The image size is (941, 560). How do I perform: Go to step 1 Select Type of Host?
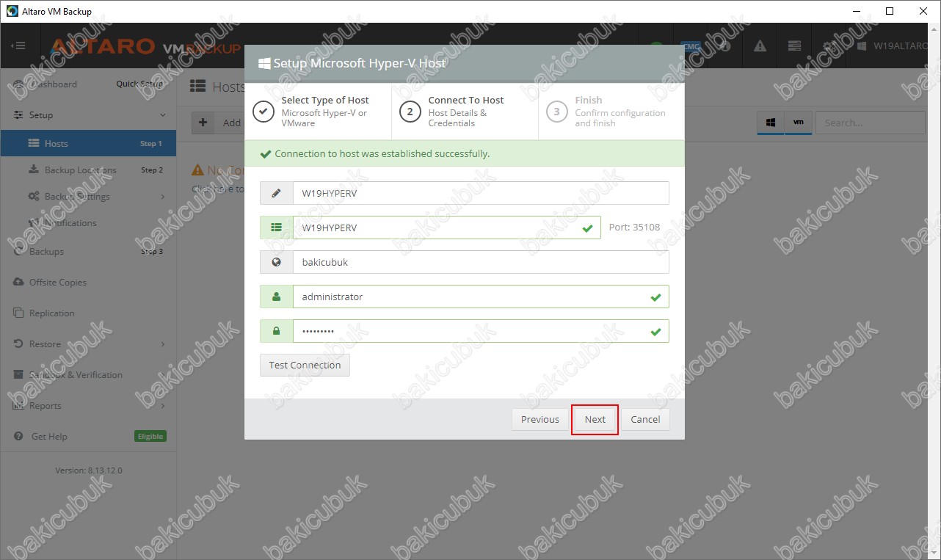pyautogui.click(x=318, y=112)
